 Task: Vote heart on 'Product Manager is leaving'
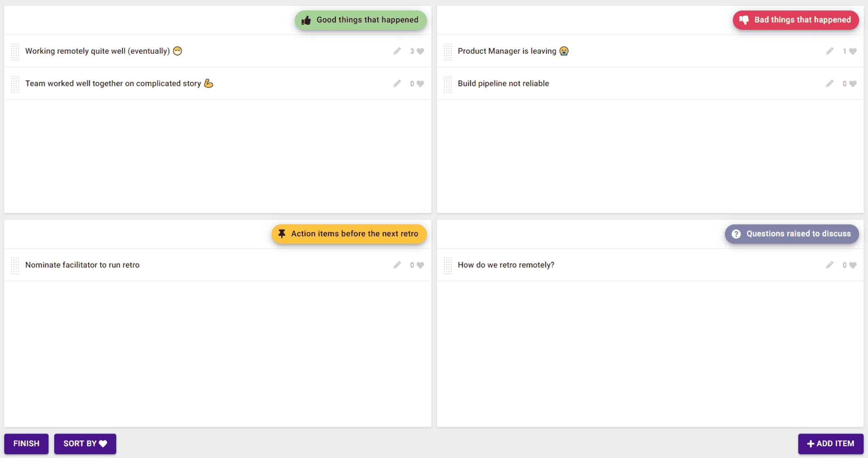pos(853,52)
